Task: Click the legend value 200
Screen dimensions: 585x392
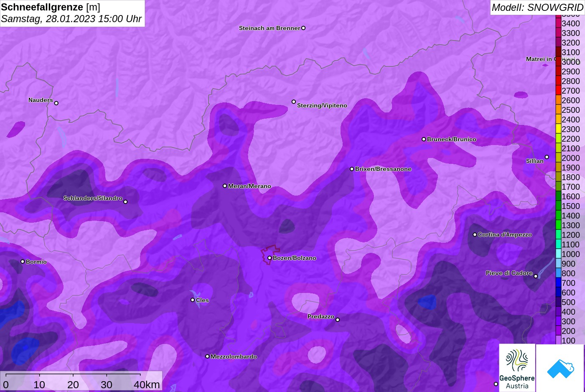Action: point(569,331)
